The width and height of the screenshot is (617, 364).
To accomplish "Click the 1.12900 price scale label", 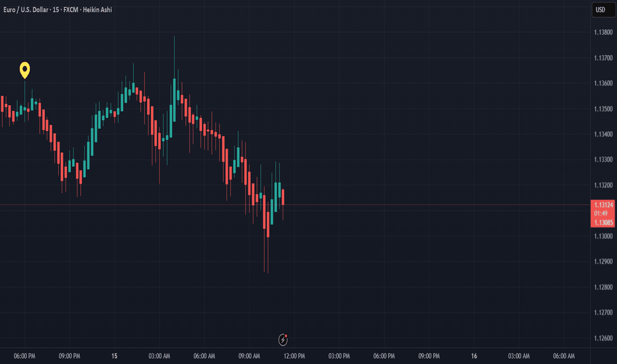I will click(x=603, y=261).
